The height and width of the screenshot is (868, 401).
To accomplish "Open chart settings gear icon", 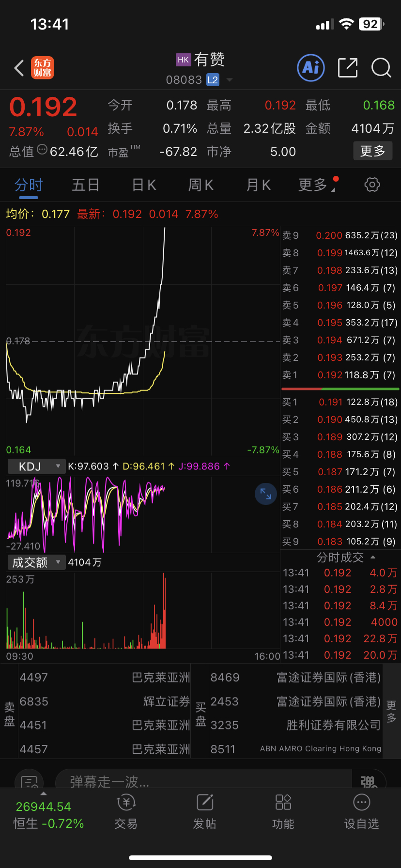I will click(x=372, y=185).
